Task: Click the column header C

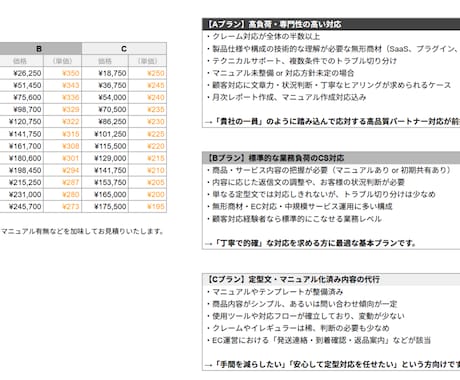Action: [124, 49]
